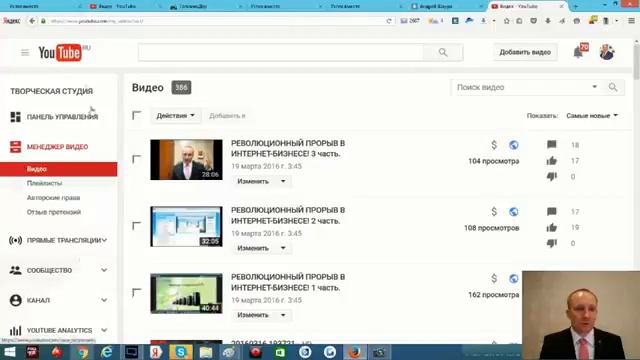640x360 pixels.
Task: Reload the page with browser refresh icon
Action: (389, 21)
